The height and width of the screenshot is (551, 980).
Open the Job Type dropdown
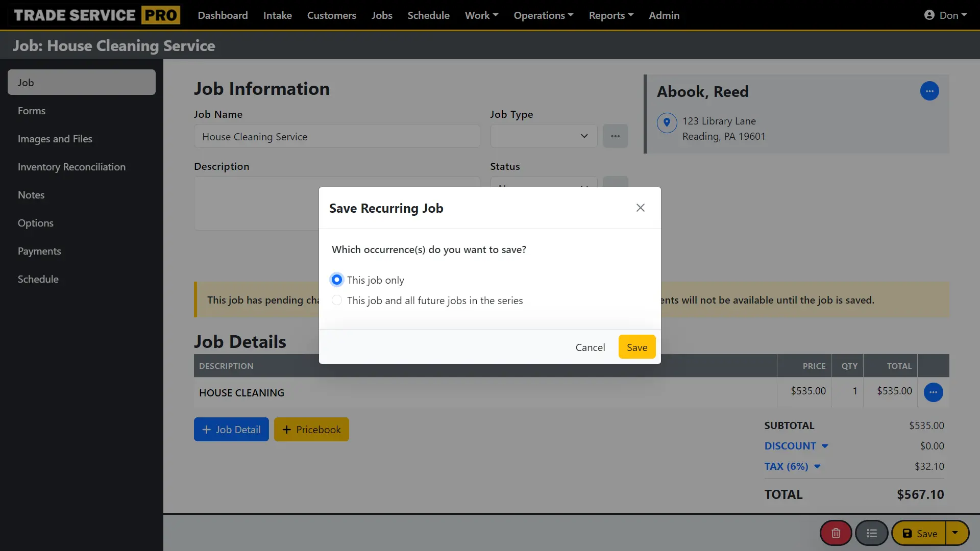pyautogui.click(x=543, y=136)
